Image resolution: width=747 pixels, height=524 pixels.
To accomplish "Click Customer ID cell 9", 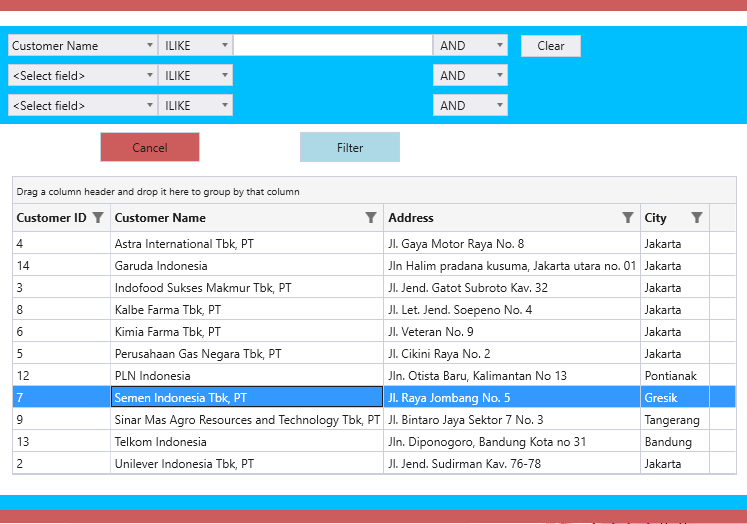I will coord(61,419).
